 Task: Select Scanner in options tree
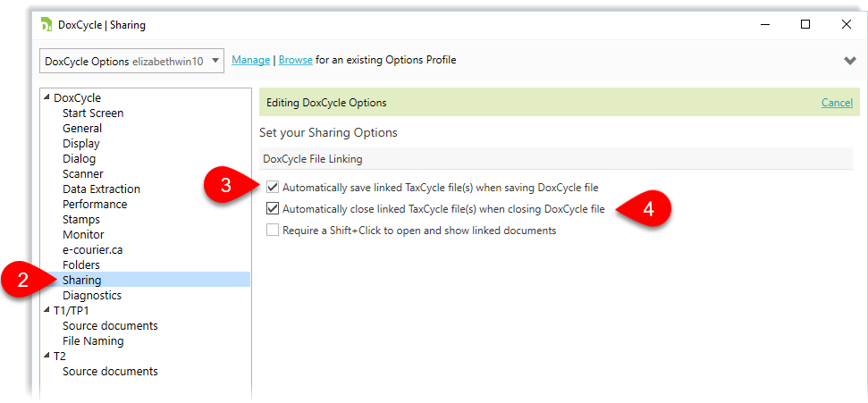tap(83, 174)
